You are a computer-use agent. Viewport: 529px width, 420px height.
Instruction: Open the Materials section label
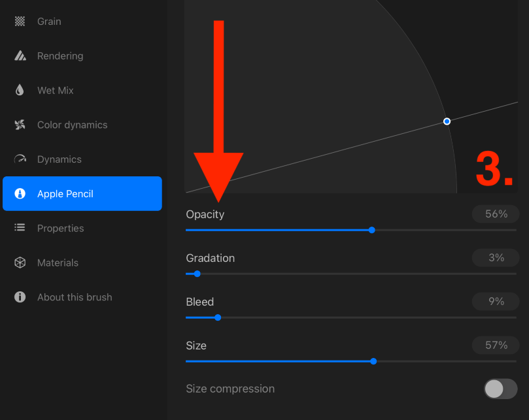[58, 263]
